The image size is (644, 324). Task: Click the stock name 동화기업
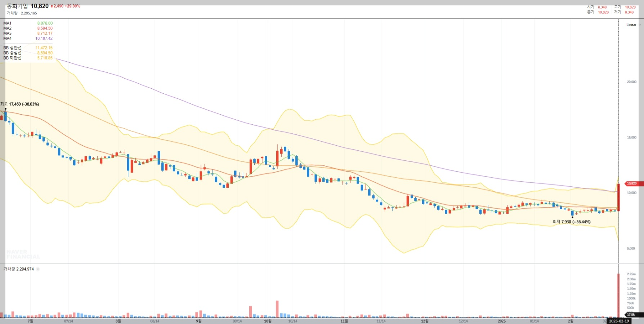[x=17, y=6]
